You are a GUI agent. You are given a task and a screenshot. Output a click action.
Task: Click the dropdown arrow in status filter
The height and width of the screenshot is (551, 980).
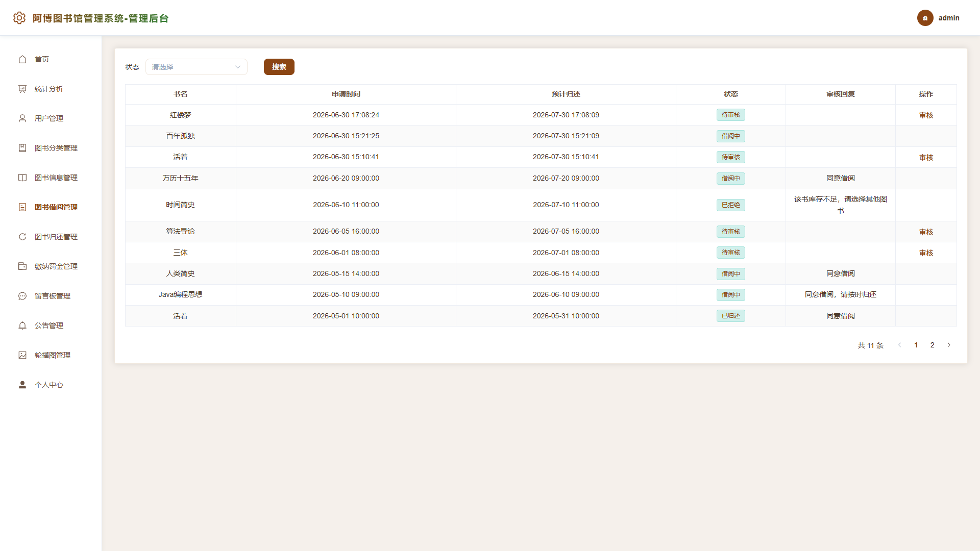(x=238, y=67)
